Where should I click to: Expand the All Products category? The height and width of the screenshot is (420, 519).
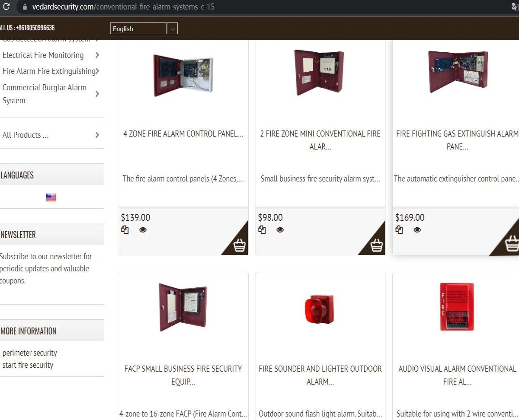pyautogui.click(x=25, y=135)
